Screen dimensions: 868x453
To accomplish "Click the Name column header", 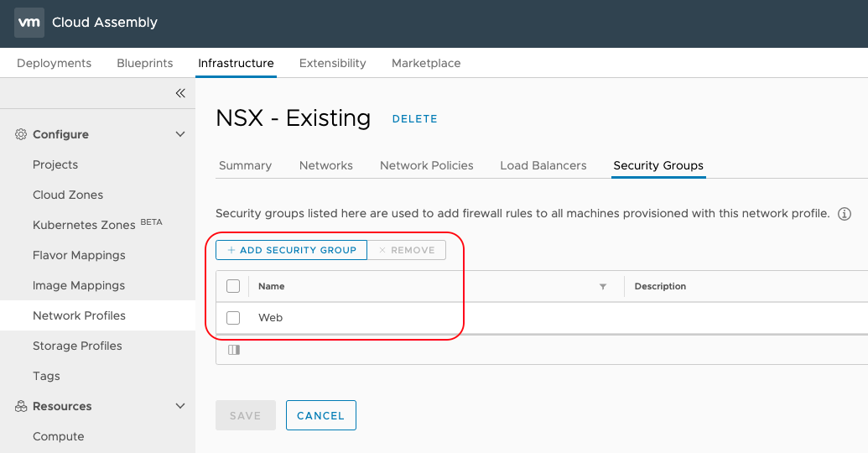I will (x=271, y=286).
